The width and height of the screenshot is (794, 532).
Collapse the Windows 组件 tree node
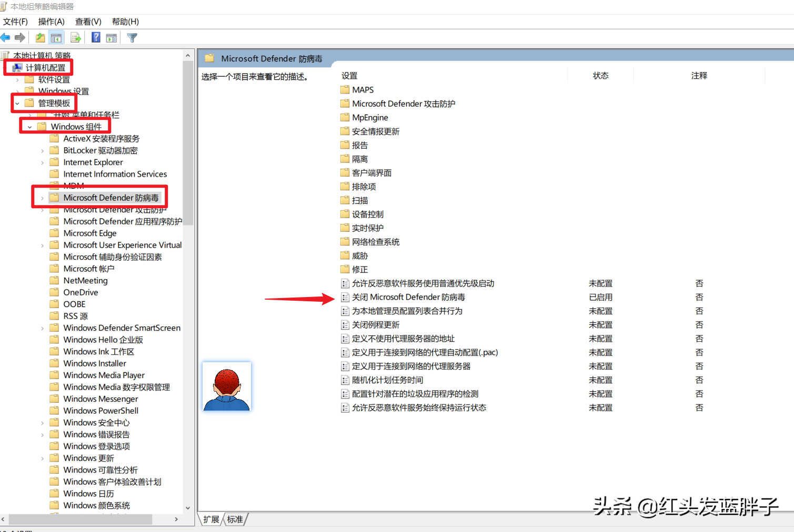(x=30, y=127)
